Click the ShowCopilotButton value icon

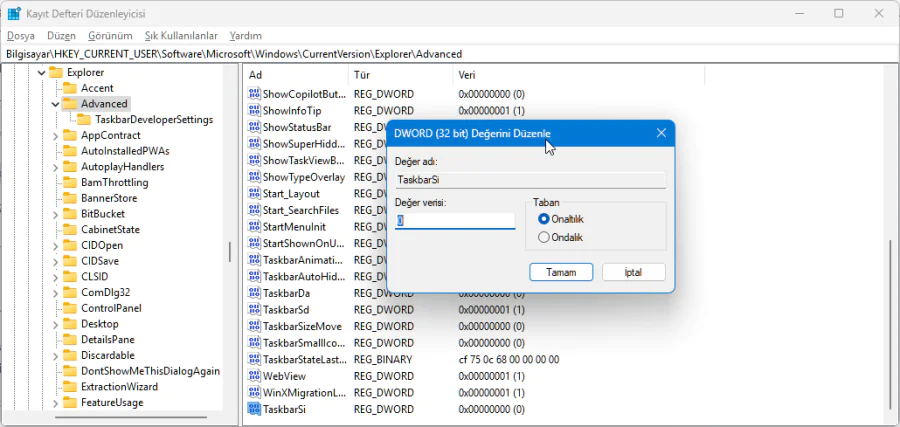tap(254, 94)
